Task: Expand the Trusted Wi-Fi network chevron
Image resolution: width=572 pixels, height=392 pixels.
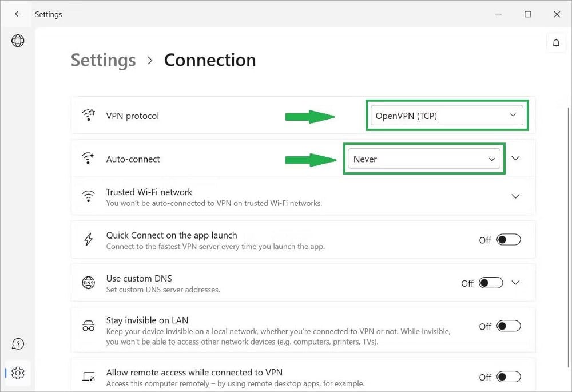Action: pyautogui.click(x=515, y=196)
